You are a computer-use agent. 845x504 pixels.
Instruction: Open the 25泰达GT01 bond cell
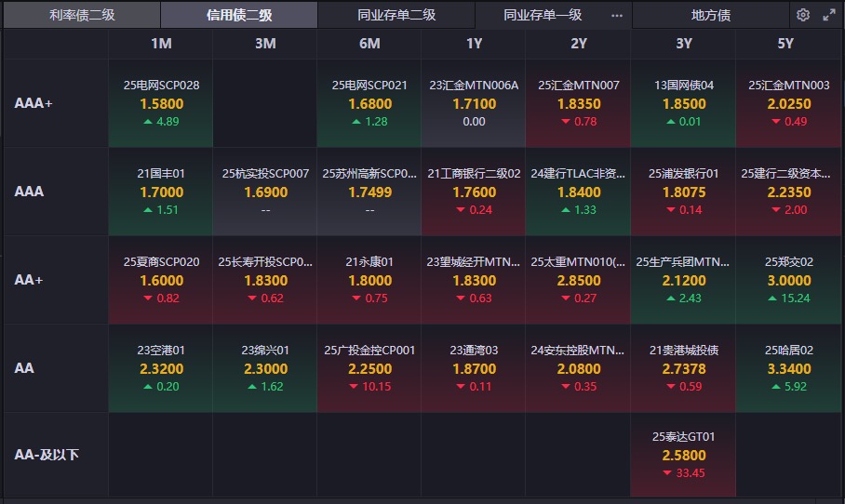[x=683, y=455]
